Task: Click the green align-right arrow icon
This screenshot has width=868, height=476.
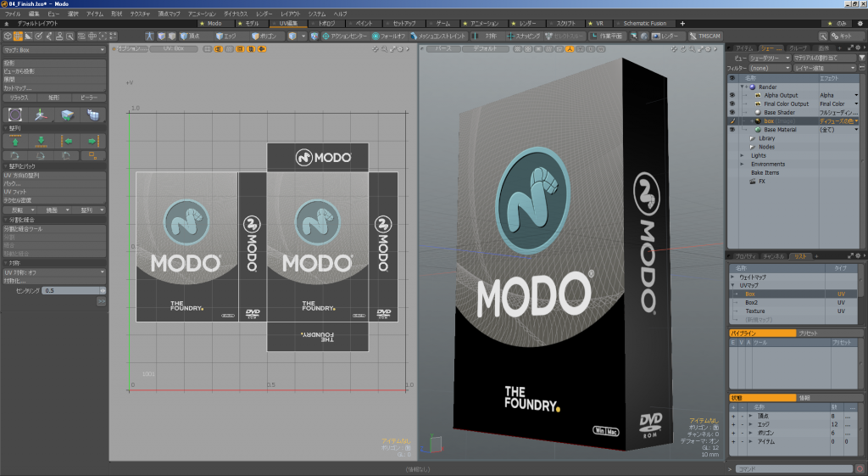Action: pyautogui.click(x=92, y=141)
